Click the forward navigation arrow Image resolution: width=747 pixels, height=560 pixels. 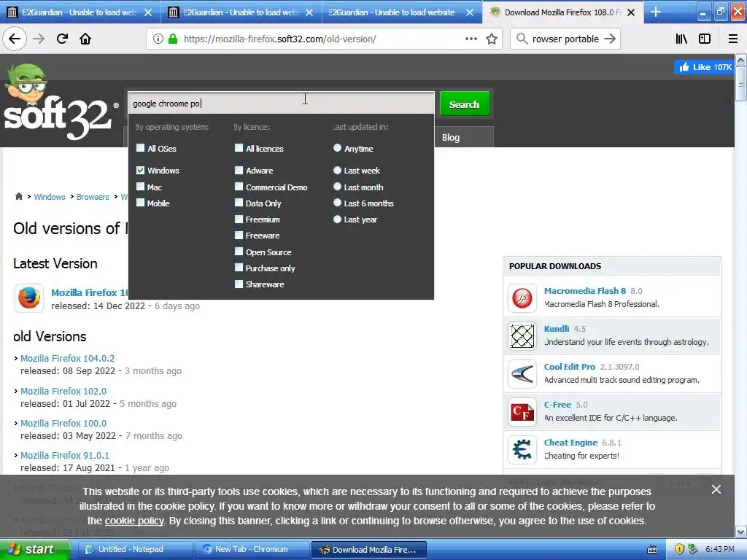[39, 39]
